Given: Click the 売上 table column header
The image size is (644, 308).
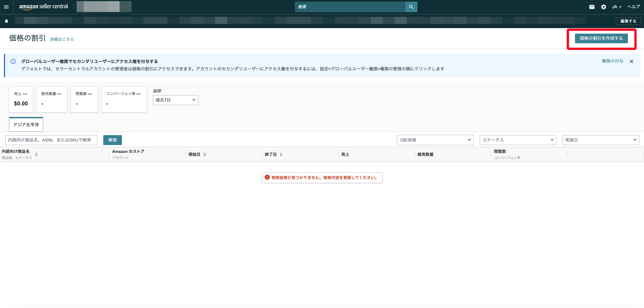Looking at the screenshot, I should coord(345,155).
